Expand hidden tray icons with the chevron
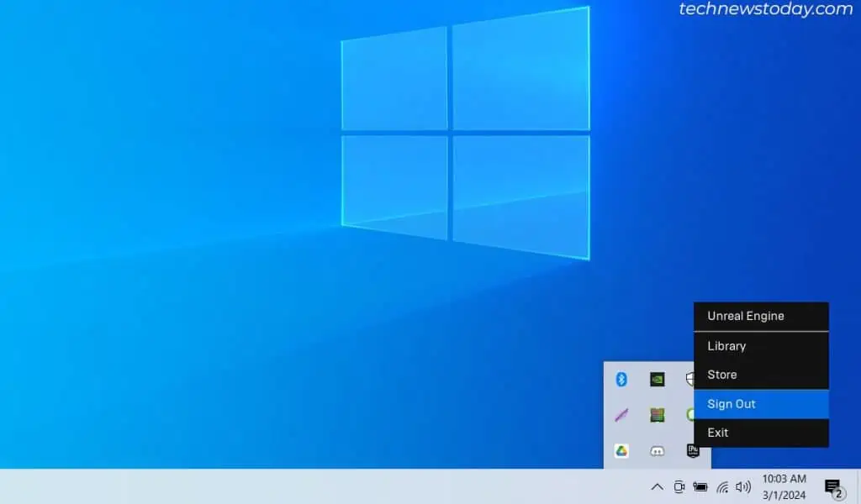The image size is (861, 504). tap(657, 486)
